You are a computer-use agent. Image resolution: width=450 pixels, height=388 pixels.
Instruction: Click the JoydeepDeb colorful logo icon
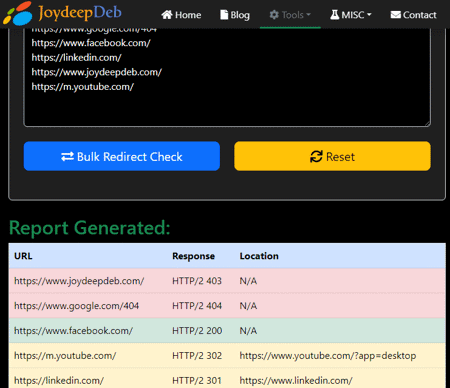point(18,13)
